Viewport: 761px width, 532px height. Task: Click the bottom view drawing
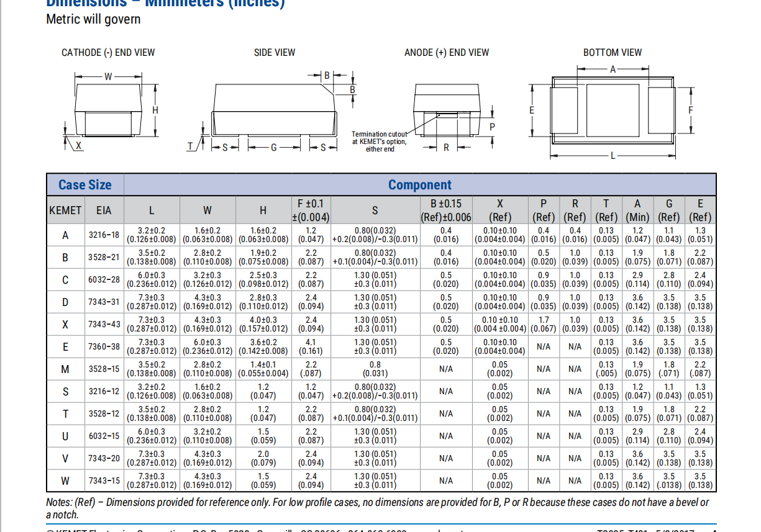612,112
